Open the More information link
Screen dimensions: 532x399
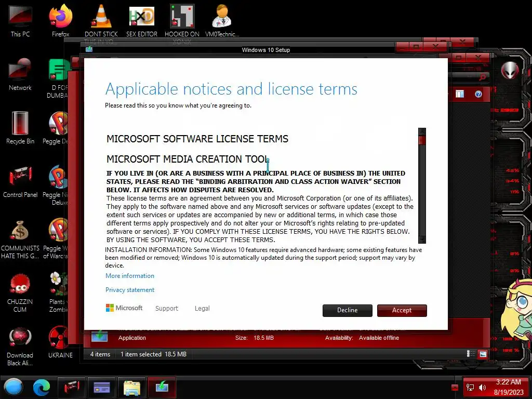click(129, 276)
